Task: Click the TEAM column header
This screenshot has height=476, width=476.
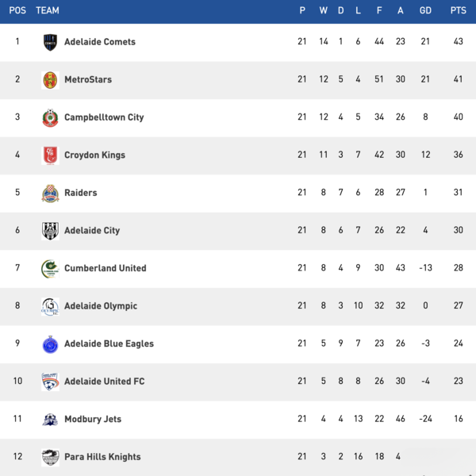Action: pos(48,10)
